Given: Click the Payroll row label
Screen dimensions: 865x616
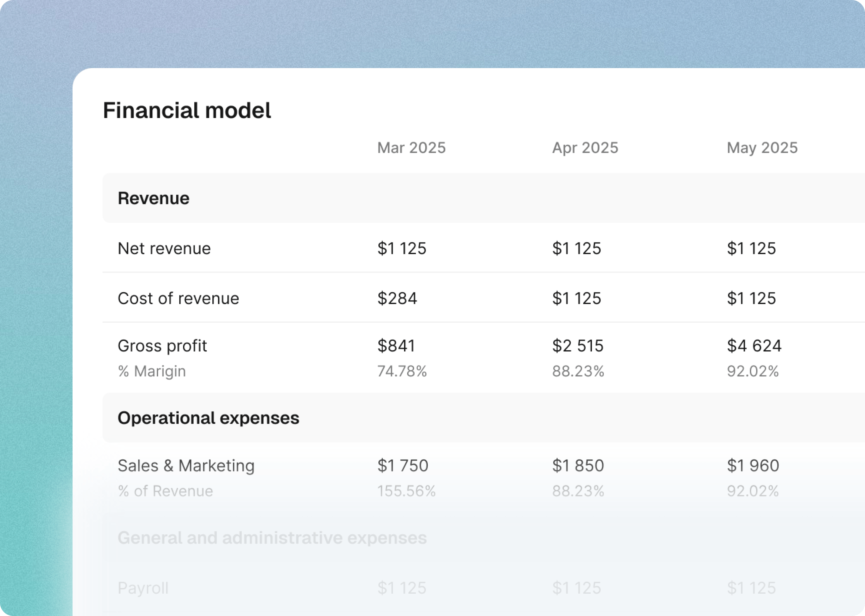Looking at the screenshot, I should [x=143, y=588].
